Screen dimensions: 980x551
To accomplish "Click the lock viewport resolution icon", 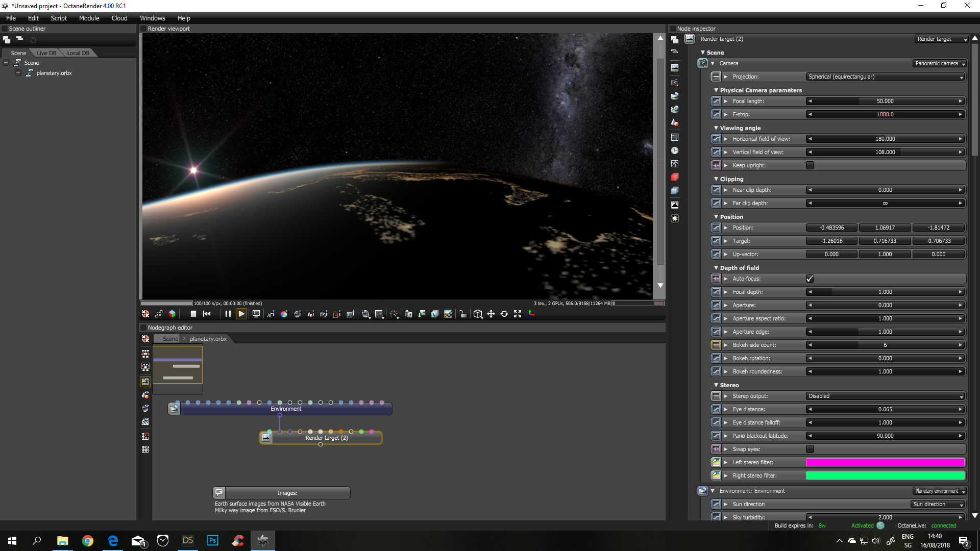I will pos(462,314).
